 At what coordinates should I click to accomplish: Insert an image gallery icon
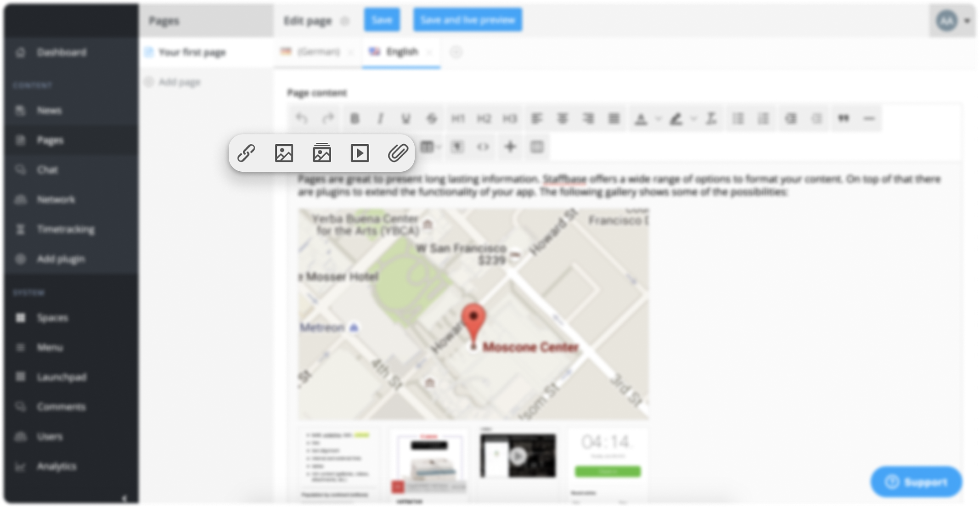(322, 153)
